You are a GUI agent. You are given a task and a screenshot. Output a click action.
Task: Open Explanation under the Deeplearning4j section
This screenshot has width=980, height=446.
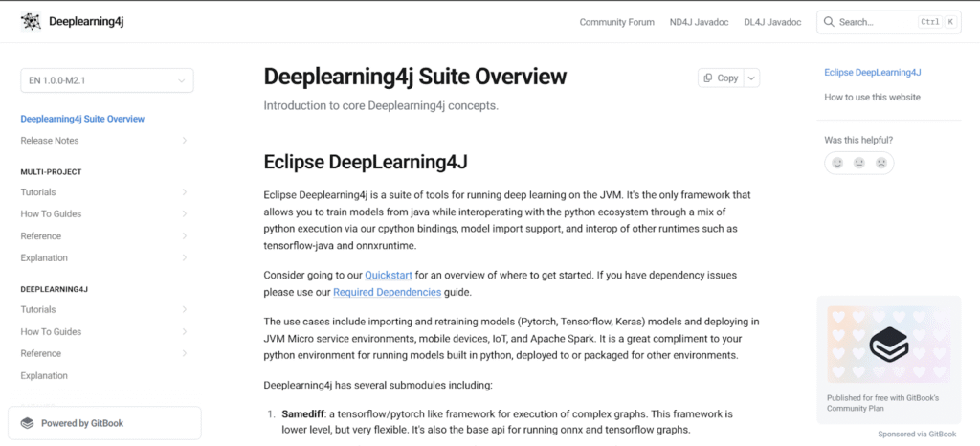coord(44,375)
